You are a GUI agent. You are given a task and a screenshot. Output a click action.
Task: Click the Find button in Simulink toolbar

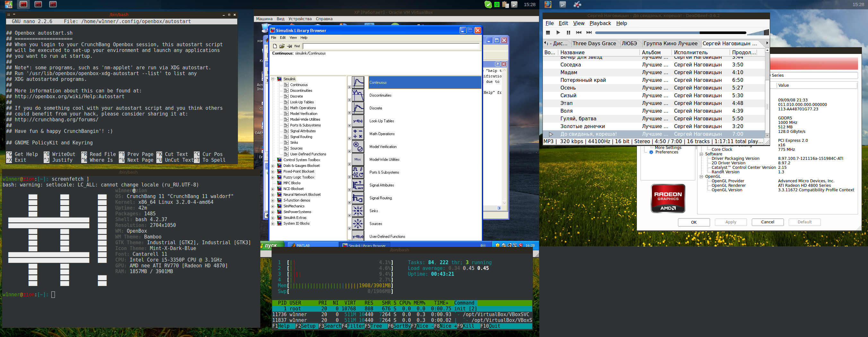297,46
